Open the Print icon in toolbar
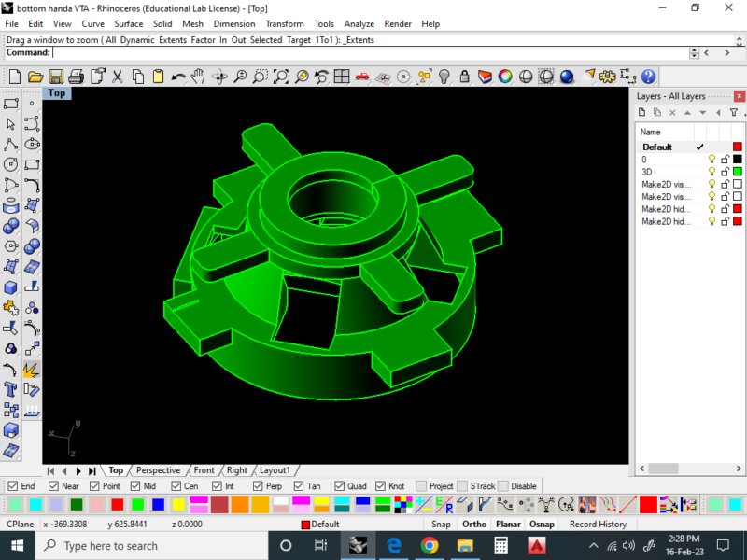The width and height of the screenshot is (747, 560). 77,77
